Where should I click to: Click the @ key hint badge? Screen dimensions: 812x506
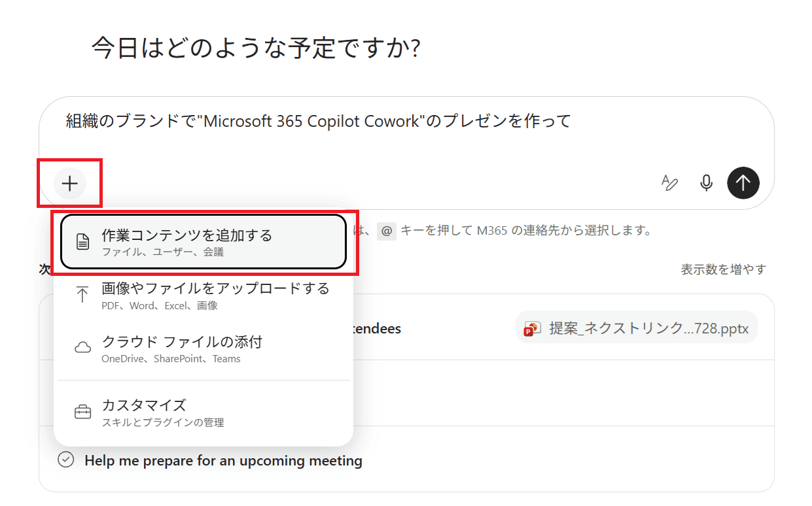pos(387,231)
